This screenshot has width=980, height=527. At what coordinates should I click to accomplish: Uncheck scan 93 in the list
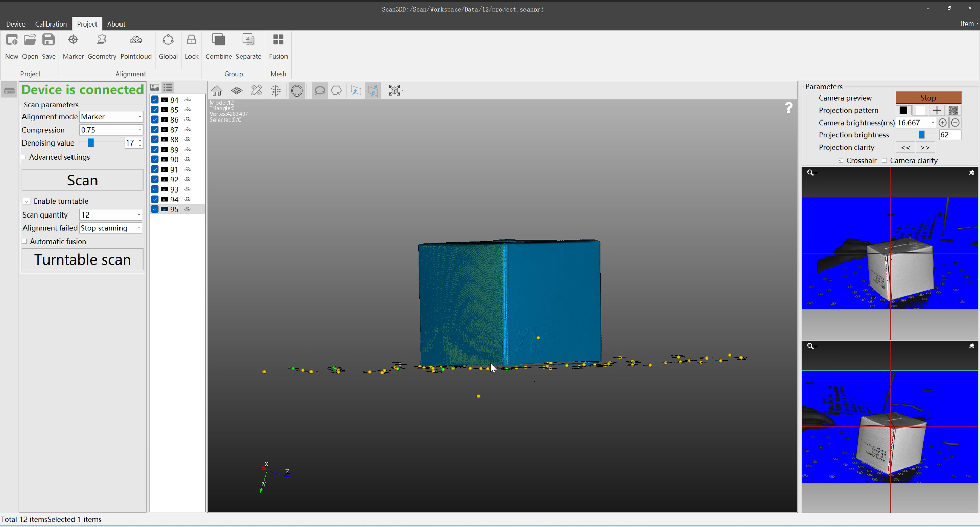155,189
